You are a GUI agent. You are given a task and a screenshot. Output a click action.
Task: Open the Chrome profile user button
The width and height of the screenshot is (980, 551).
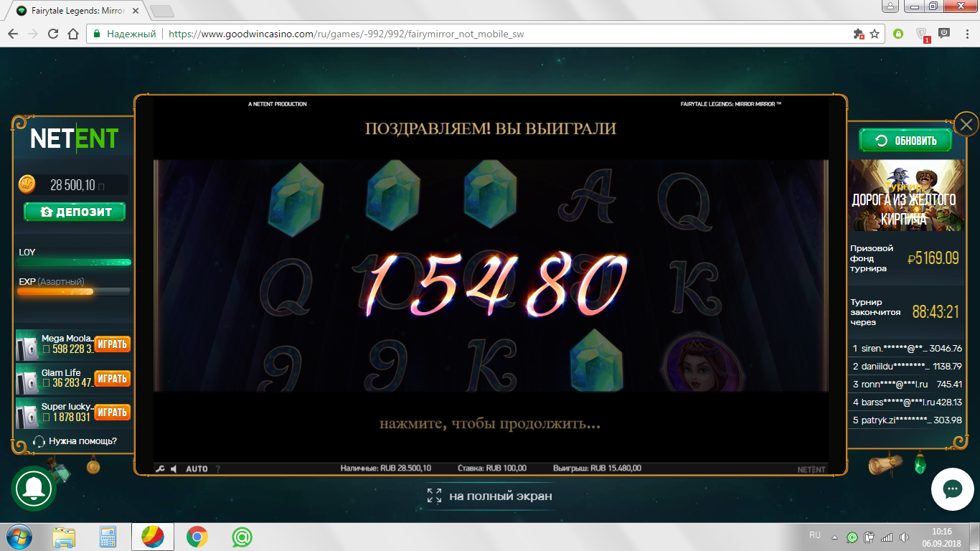coord(890,6)
